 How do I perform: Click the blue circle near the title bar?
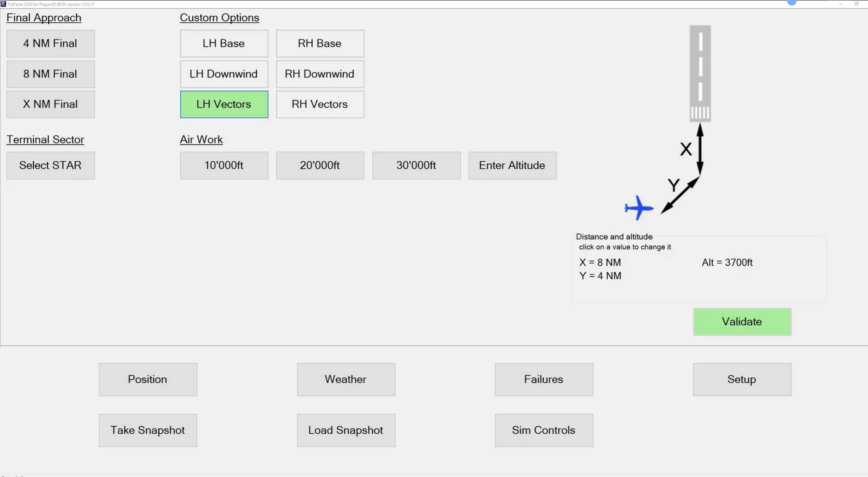click(791, 3)
